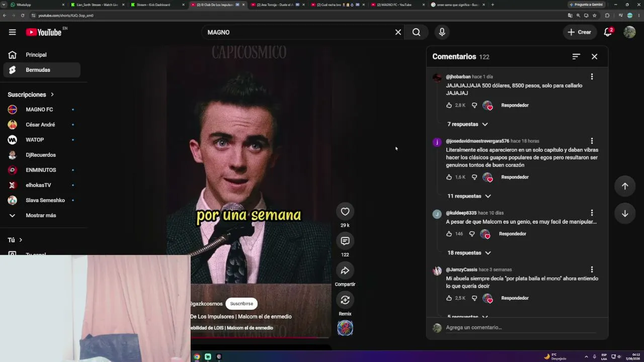This screenshot has width=644, height=362.
Task: Expand the Tú section
Action: coord(15,240)
